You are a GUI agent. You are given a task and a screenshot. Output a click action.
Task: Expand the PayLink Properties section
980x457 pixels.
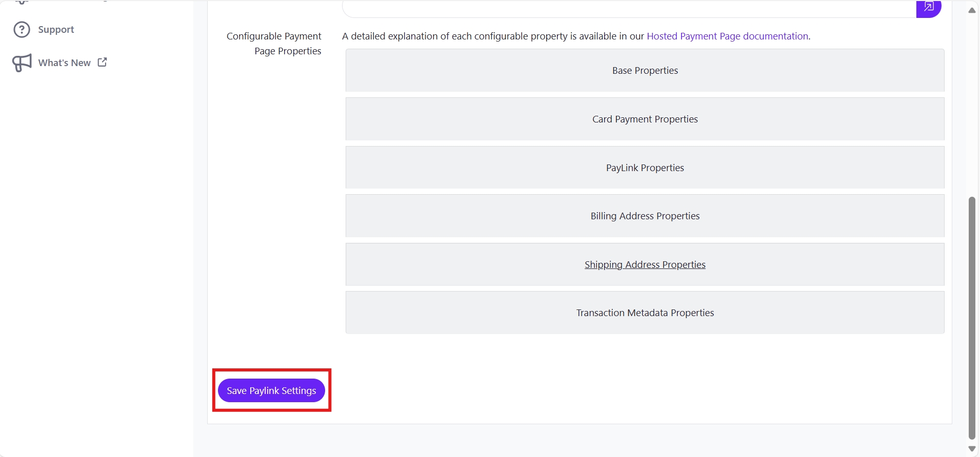[645, 168]
